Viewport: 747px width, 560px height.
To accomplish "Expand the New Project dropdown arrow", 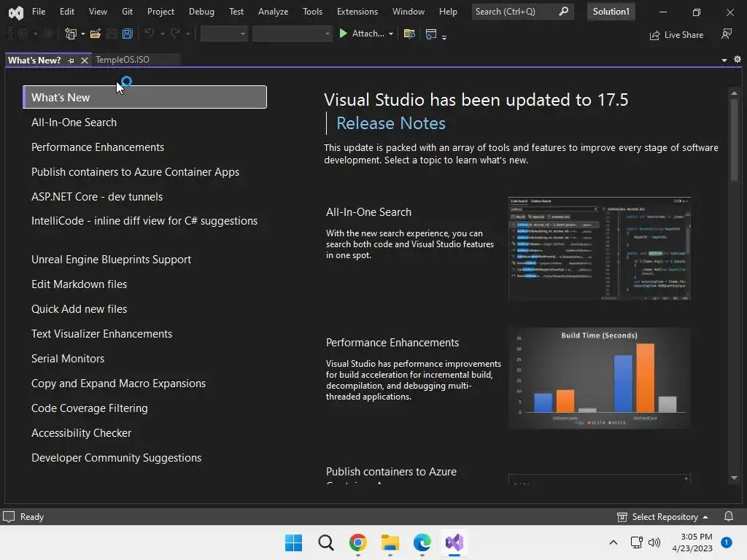I will (83, 34).
